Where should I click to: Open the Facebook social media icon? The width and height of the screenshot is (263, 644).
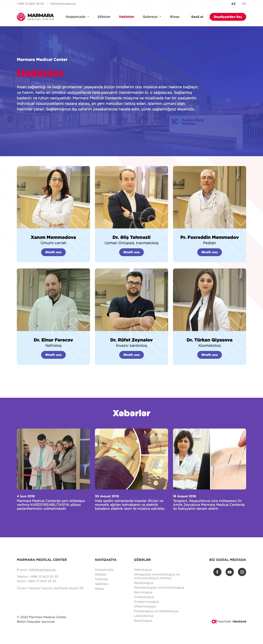point(217,572)
